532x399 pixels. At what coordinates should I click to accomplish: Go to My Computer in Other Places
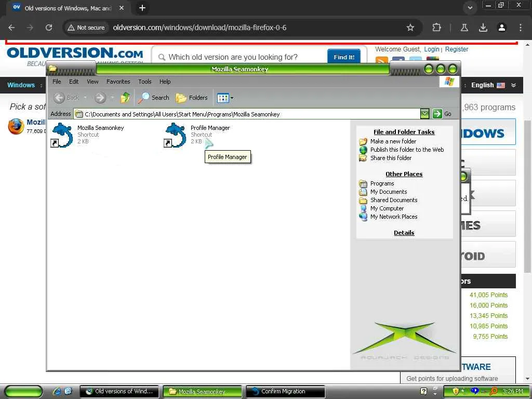point(387,208)
